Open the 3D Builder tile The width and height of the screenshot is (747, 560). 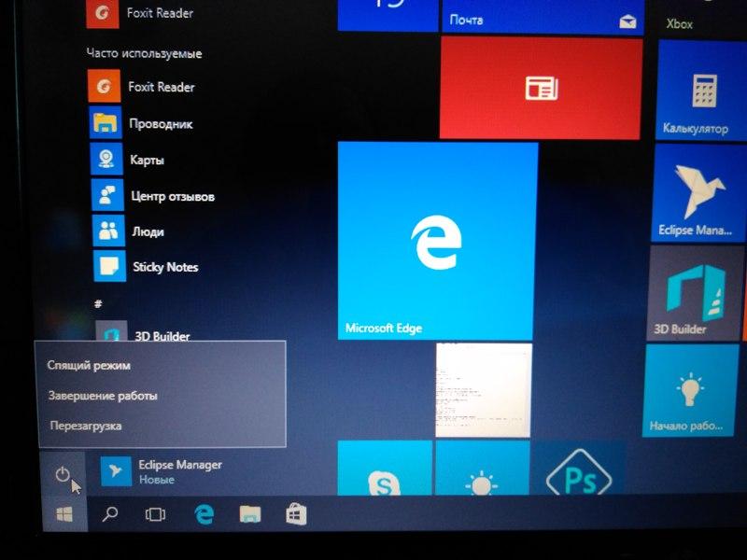(694, 293)
